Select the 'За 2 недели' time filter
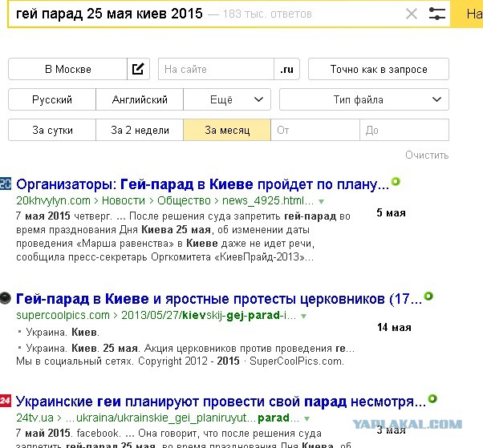483x448 pixels. pyautogui.click(x=140, y=130)
